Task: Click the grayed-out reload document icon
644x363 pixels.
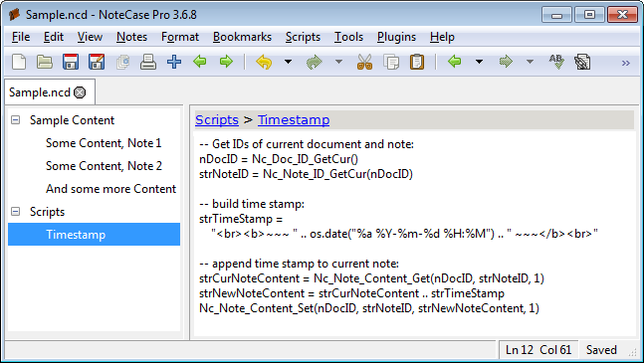Action: [122, 63]
